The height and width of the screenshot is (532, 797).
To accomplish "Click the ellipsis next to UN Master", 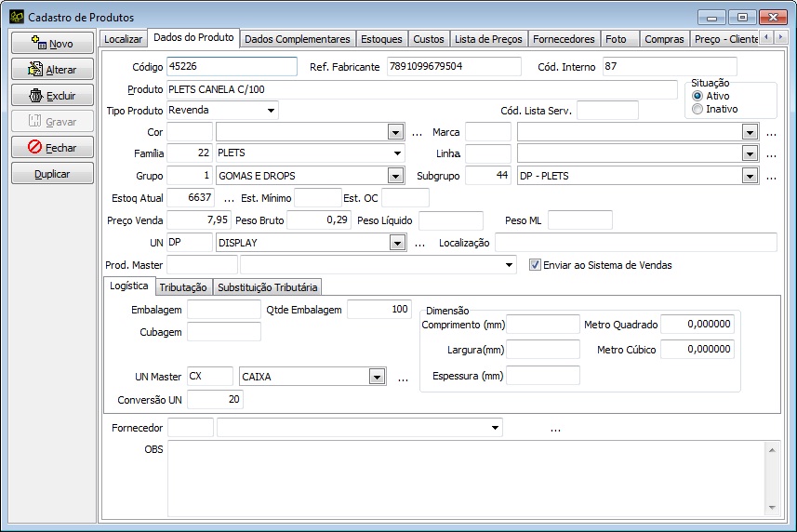I will coord(403,378).
